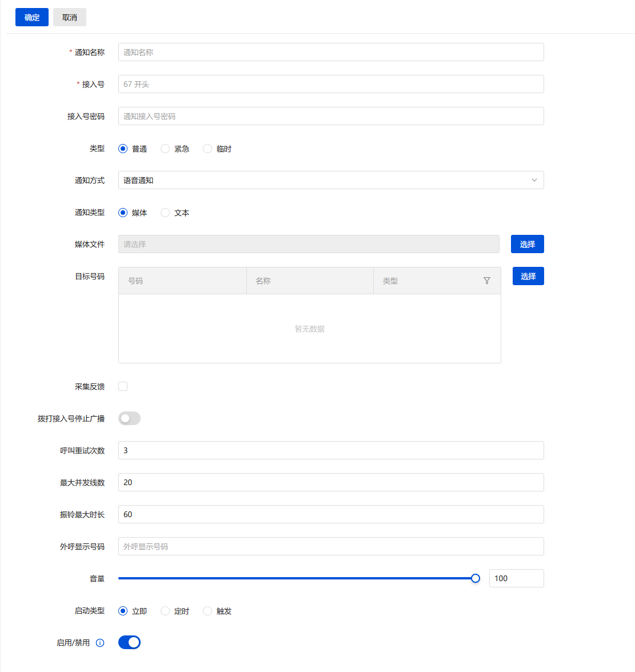Click the 外呼显示号码 text box
Screen dimensions: 635x672
coord(330,546)
